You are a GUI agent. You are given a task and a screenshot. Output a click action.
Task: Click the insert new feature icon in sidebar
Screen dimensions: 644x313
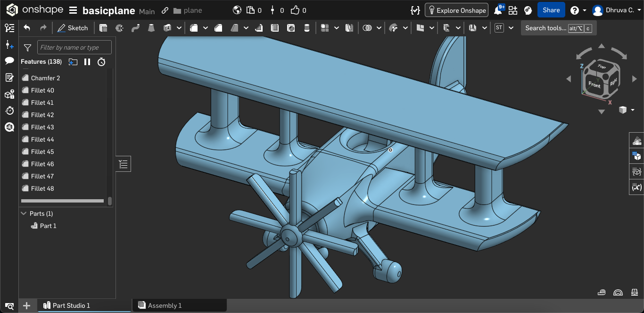[9, 44]
